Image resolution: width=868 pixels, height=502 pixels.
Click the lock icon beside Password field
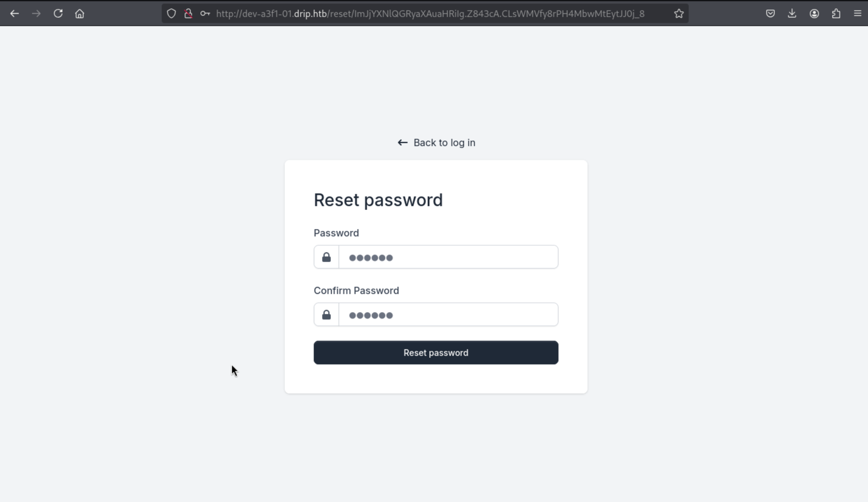coord(326,257)
